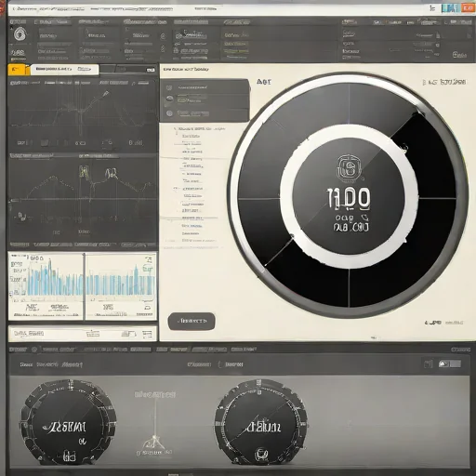The image size is (476, 476).
Task: Click the large number readout in the dial center
Action: (349, 198)
